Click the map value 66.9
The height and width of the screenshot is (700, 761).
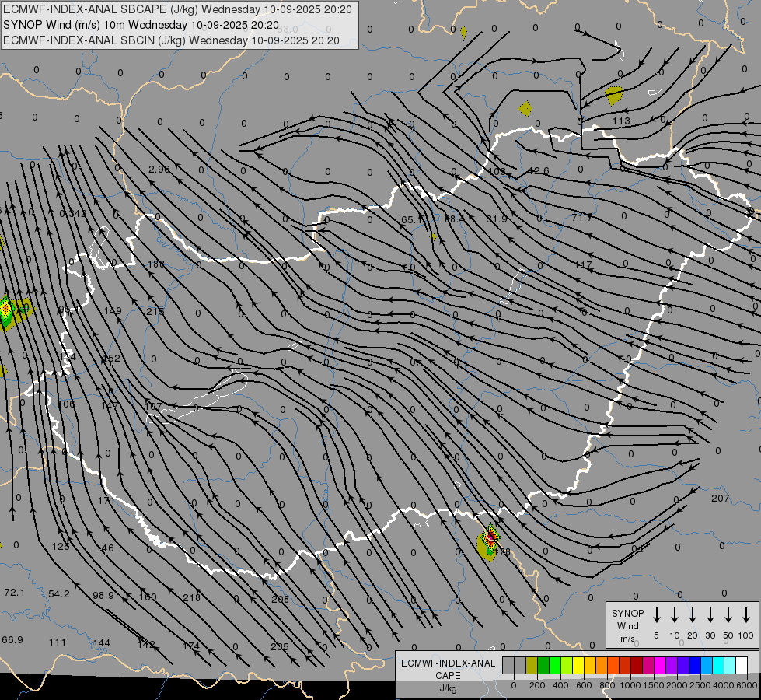pyautogui.click(x=12, y=640)
